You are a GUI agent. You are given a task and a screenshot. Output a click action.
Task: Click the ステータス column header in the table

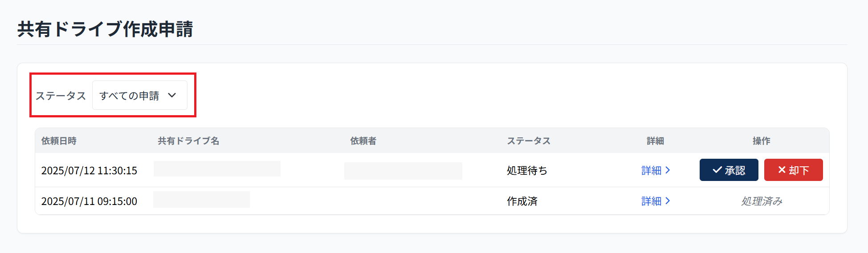pos(529,141)
